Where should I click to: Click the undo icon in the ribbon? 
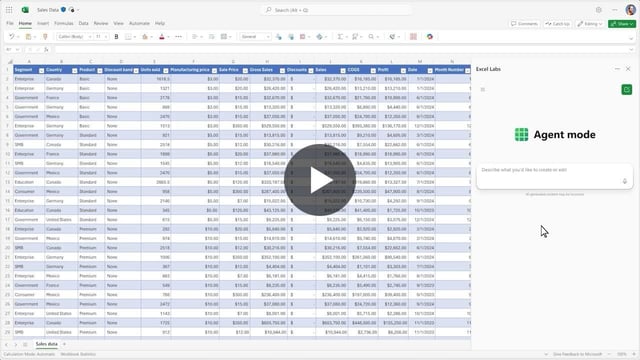[x=11, y=37]
